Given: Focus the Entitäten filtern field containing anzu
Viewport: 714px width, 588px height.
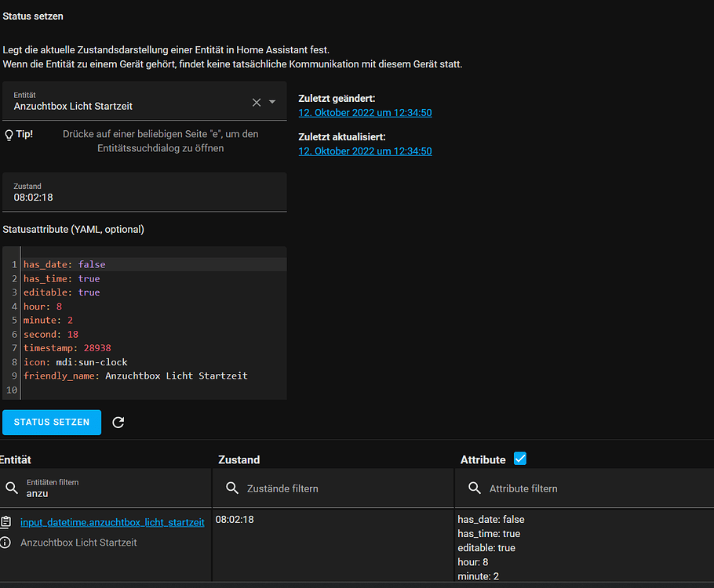Looking at the screenshot, I should click(x=110, y=493).
